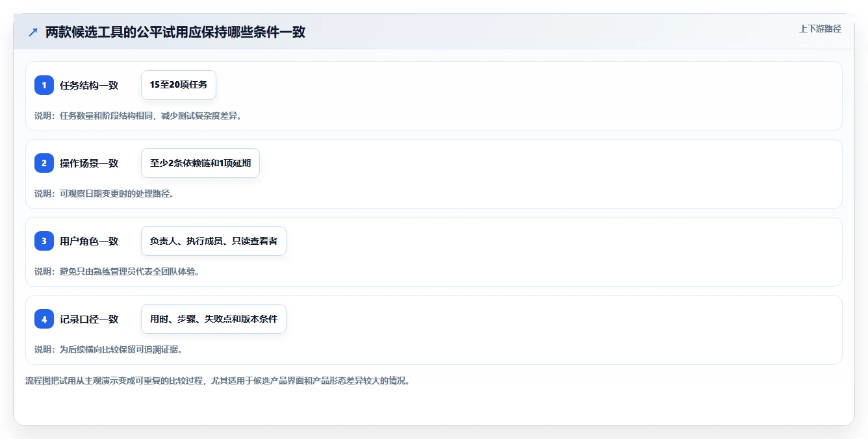Click the heading 两款候选工具的公平试用应保持哪些条件一致

pos(175,32)
